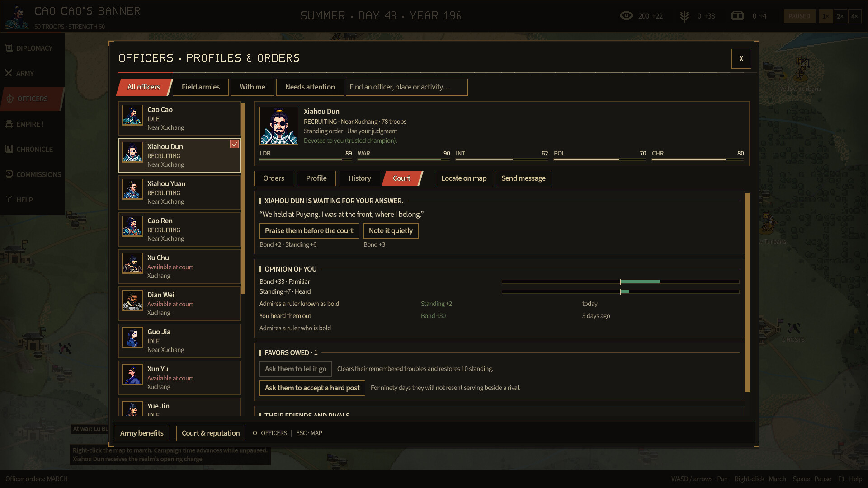Screen dimensions: 868x488
Task: Open Army benefits panel
Action: click(142, 433)
